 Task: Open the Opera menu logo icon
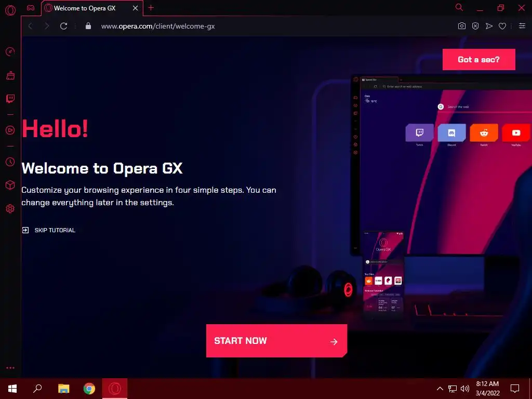click(x=10, y=10)
